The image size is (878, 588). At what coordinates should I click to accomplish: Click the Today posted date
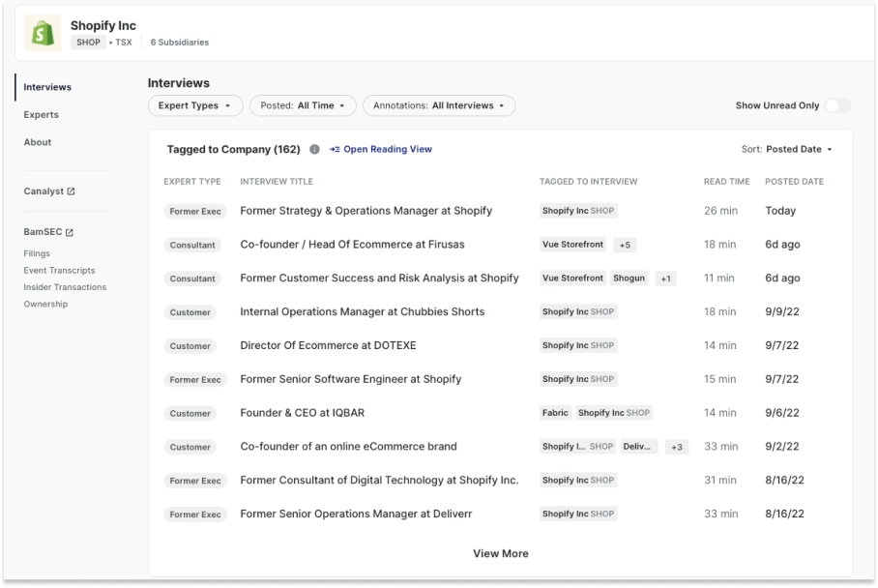[x=780, y=211]
